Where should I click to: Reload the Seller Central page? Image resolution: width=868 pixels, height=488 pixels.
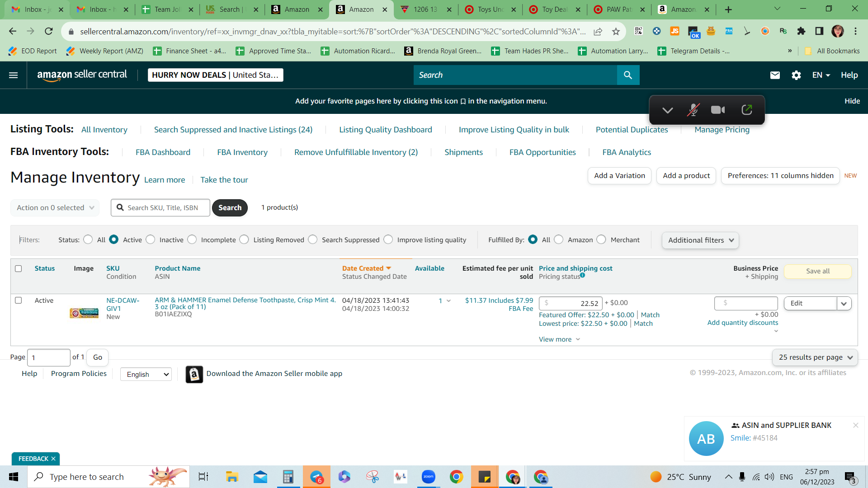tap(49, 31)
